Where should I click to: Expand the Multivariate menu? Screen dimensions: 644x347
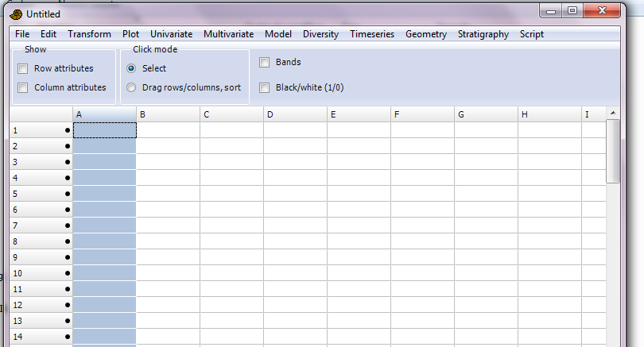[x=228, y=34]
